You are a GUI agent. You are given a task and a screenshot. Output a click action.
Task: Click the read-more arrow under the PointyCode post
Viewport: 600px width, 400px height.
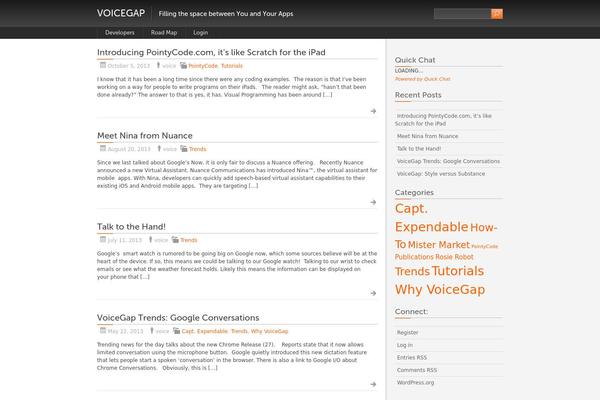(x=373, y=111)
